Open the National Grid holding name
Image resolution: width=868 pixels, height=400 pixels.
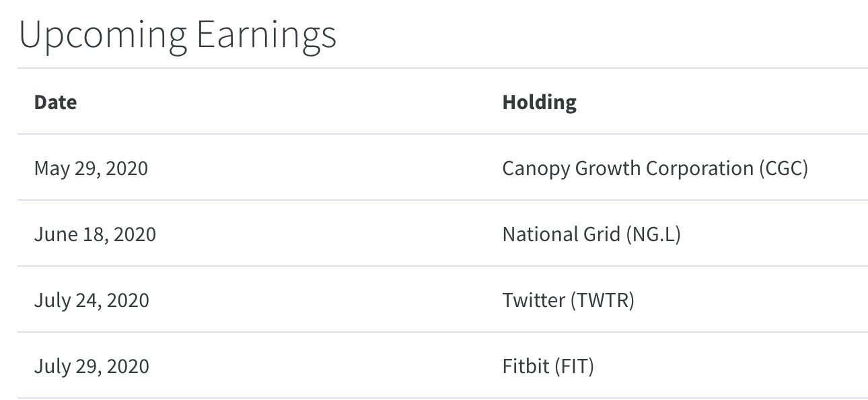561,234
